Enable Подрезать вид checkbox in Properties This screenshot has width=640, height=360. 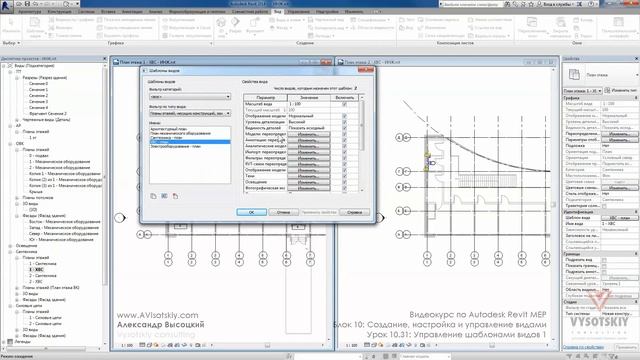pyautogui.click(x=604, y=260)
